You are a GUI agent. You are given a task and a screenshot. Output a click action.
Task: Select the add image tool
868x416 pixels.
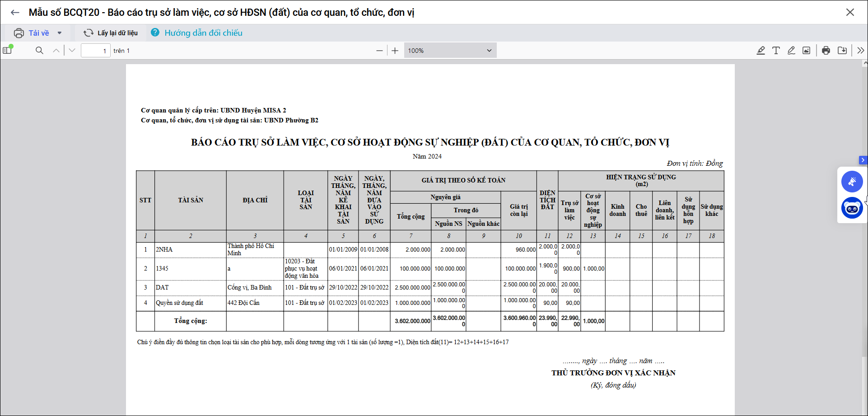tap(806, 51)
